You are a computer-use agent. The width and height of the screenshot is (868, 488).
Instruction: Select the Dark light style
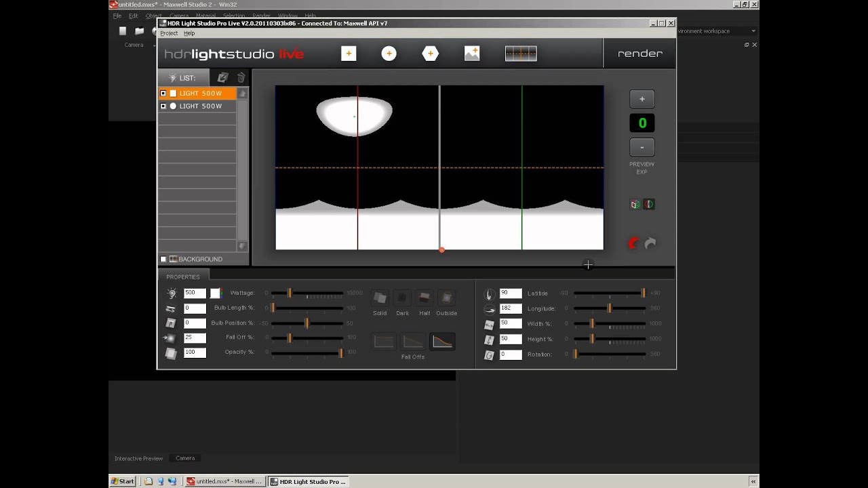402,298
